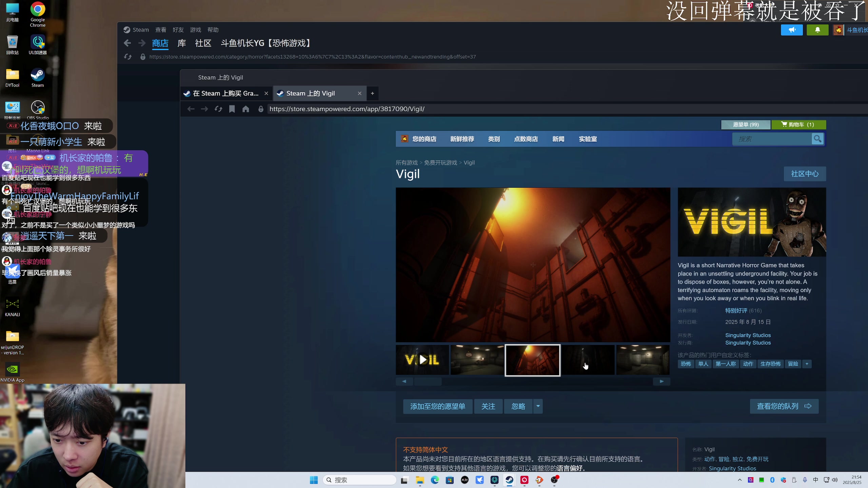Click the overlay browser home icon

click(x=246, y=109)
